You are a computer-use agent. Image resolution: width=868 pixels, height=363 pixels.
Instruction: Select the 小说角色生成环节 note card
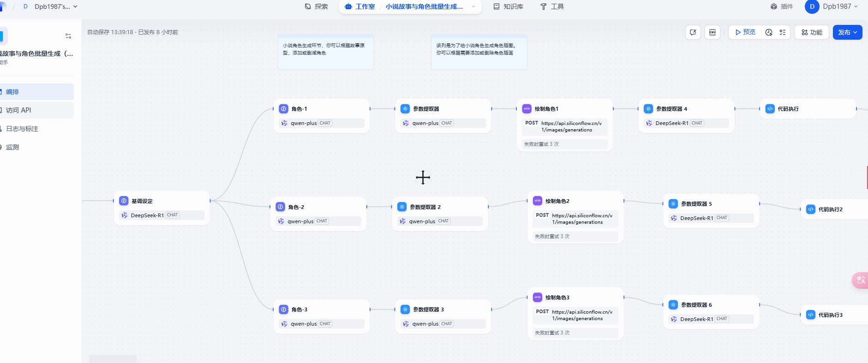click(325, 52)
